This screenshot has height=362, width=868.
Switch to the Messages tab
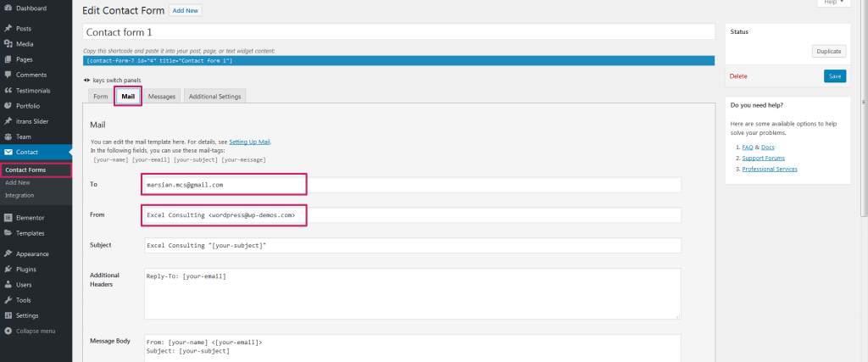coord(161,97)
